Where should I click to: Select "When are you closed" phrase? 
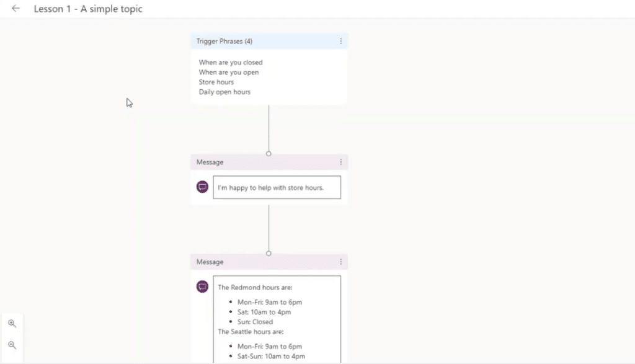click(231, 63)
